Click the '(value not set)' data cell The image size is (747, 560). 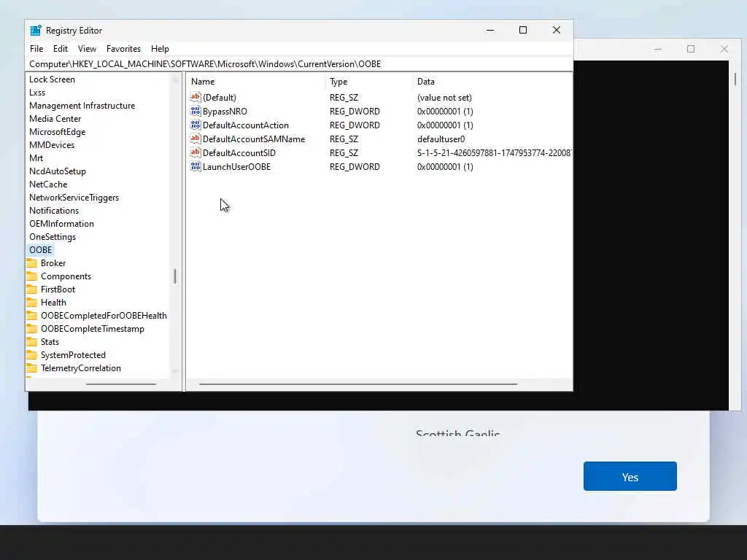point(444,97)
